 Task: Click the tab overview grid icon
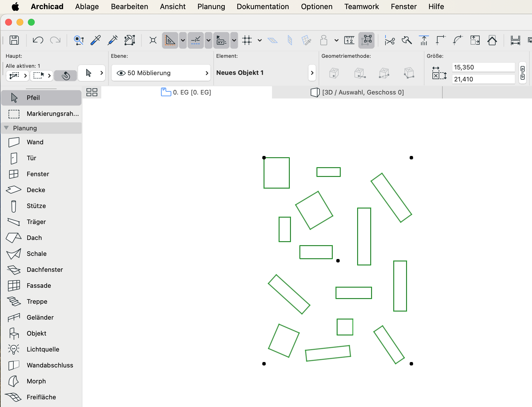92,92
